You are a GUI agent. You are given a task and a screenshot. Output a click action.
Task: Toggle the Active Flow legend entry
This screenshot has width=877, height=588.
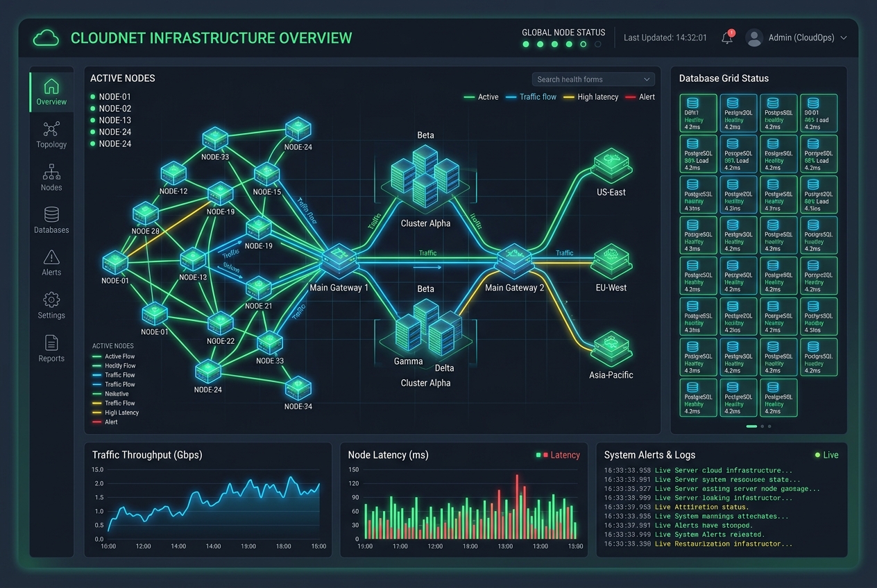[x=114, y=356]
